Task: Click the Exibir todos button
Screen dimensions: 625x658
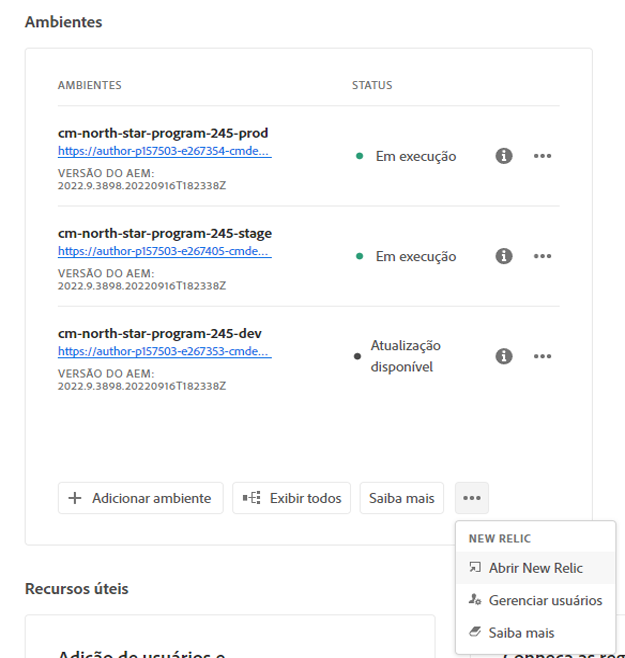Action: click(x=292, y=498)
